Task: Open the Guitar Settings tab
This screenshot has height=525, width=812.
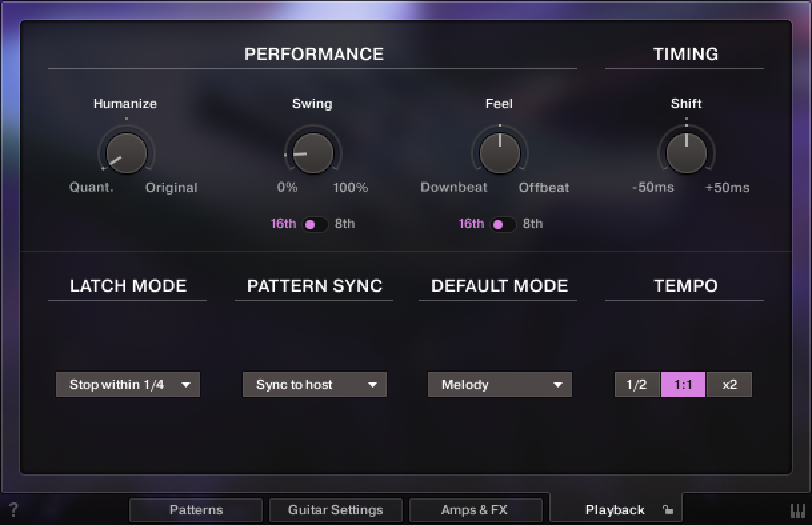Action: (335, 510)
